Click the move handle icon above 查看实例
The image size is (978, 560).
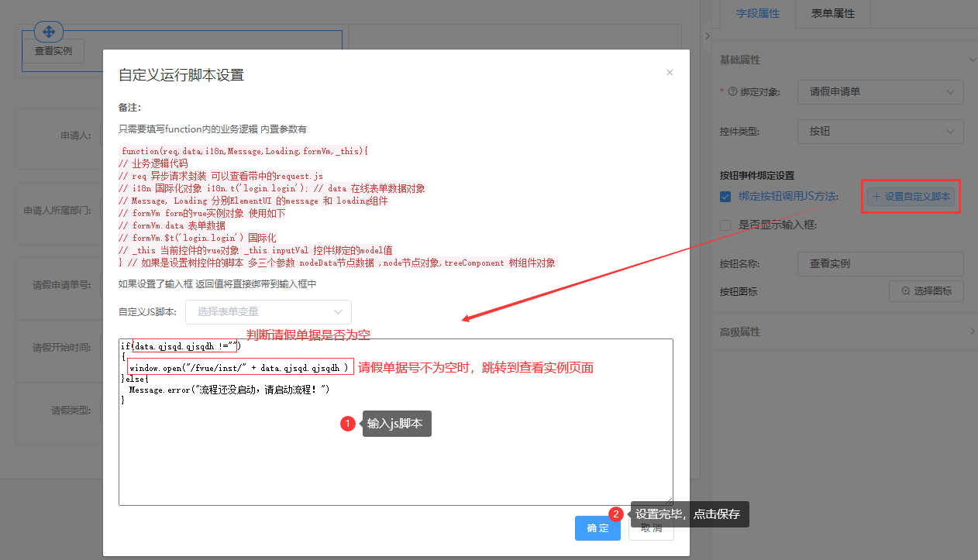point(48,32)
